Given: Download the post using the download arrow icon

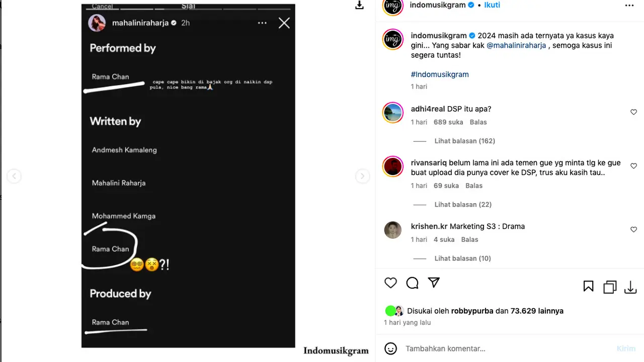Looking at the screenshot, I should [x=630, y=287].
